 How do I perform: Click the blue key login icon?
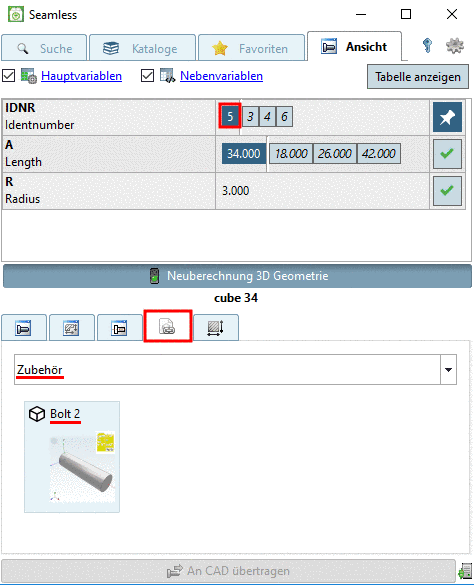(x=427, y=46)
